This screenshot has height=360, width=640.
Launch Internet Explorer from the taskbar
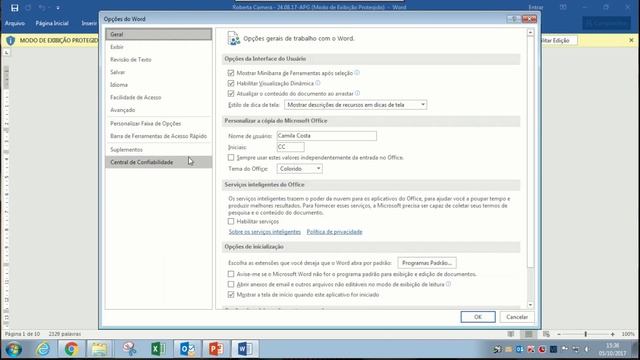point(43,349)
